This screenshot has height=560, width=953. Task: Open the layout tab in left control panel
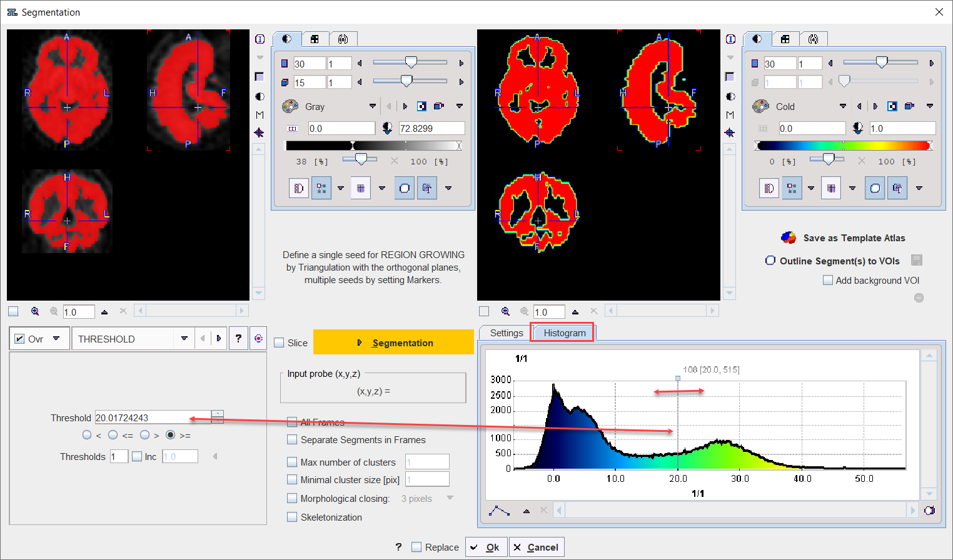point(315,39)
